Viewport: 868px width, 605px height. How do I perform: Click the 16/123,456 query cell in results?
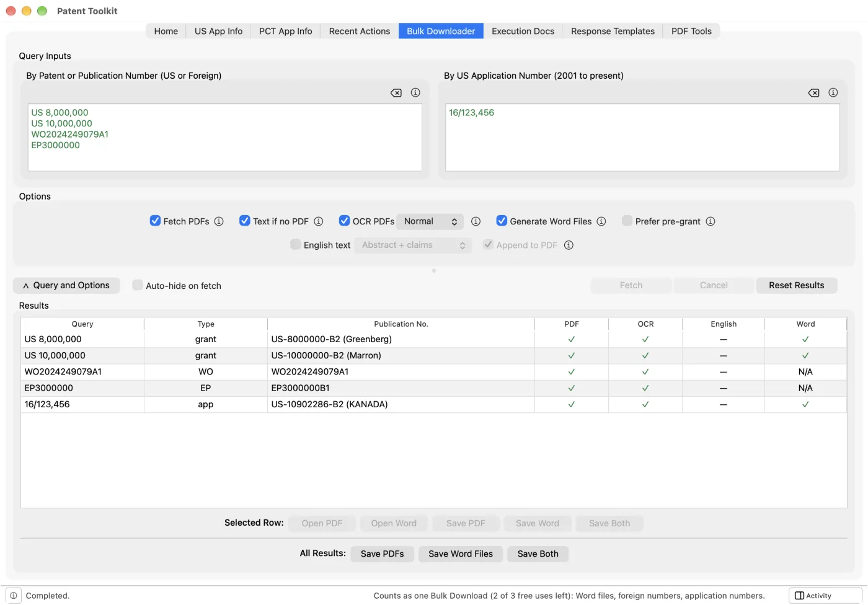tap(82, 404)
